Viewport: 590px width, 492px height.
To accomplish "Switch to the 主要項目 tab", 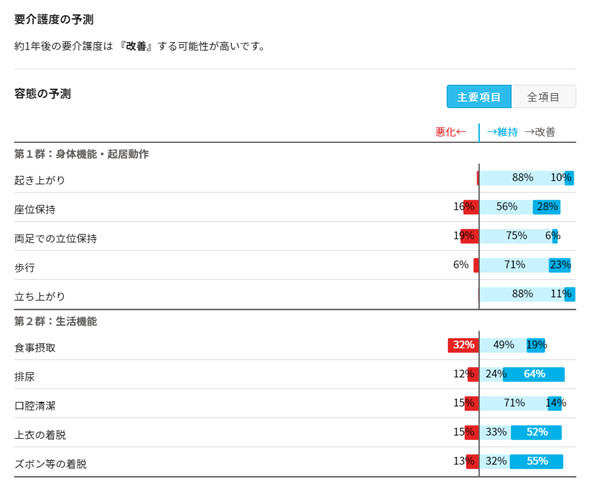I will 479,97.
